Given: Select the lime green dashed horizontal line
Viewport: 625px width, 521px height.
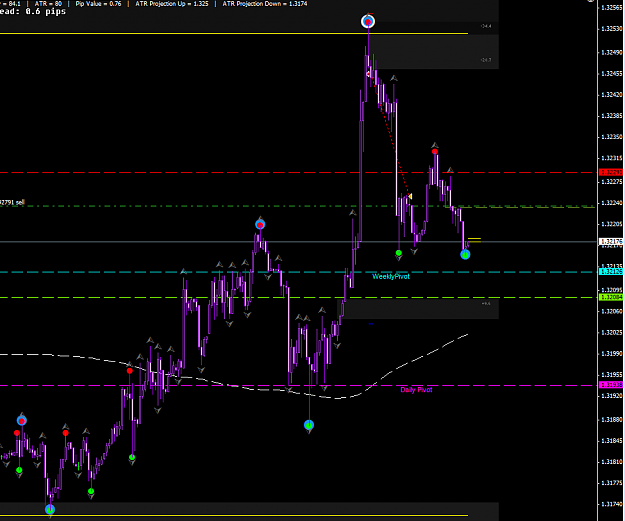Looking at the screenshot, I should point(297,297).
